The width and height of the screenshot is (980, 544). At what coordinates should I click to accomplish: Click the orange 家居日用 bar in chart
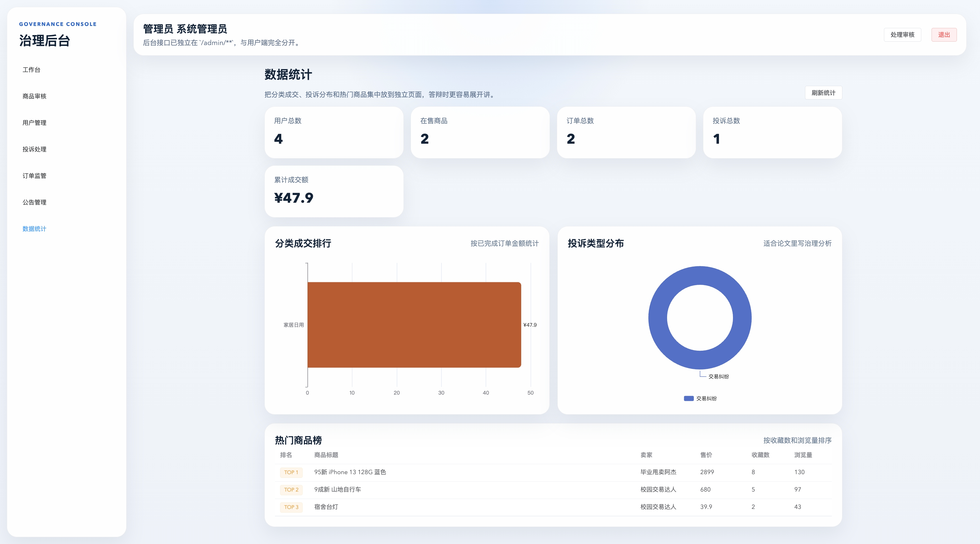click(414, 325)
